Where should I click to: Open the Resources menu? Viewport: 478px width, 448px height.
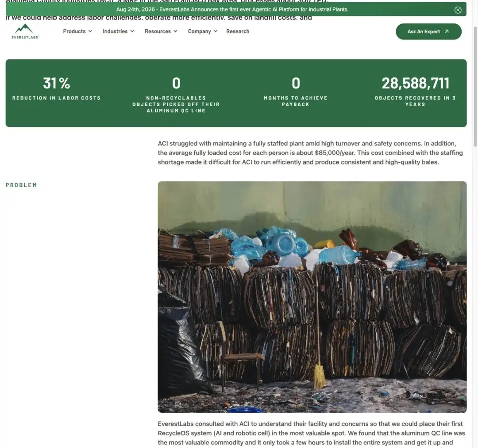161,31
